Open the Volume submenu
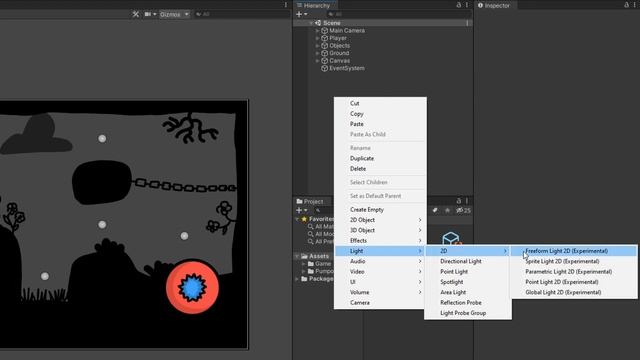Screen dimensions: 640x360 [380, 292]
